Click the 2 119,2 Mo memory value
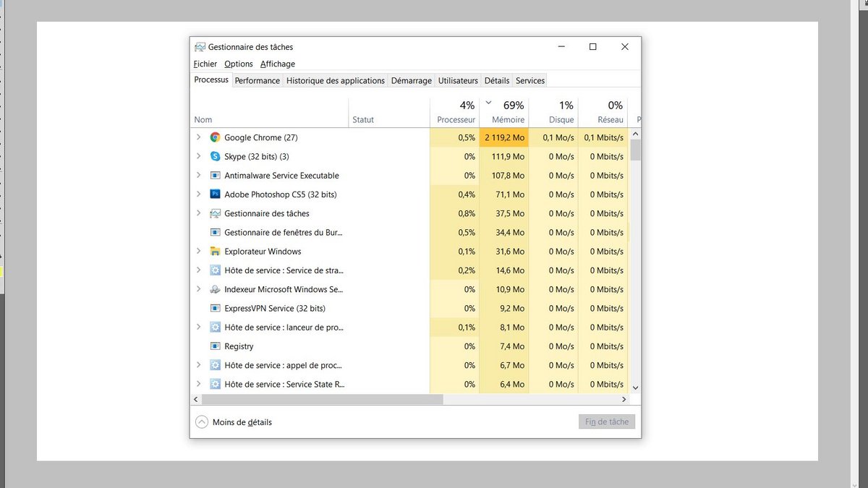This screenshot has width=868, height=488. pyautogui.click(x=504, y=137)
